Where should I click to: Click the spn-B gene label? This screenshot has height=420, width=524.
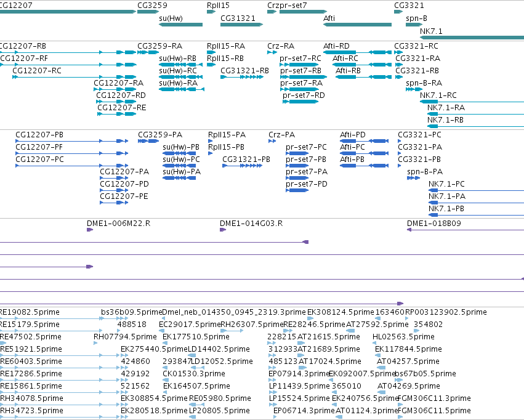click(x=416, y=18)
